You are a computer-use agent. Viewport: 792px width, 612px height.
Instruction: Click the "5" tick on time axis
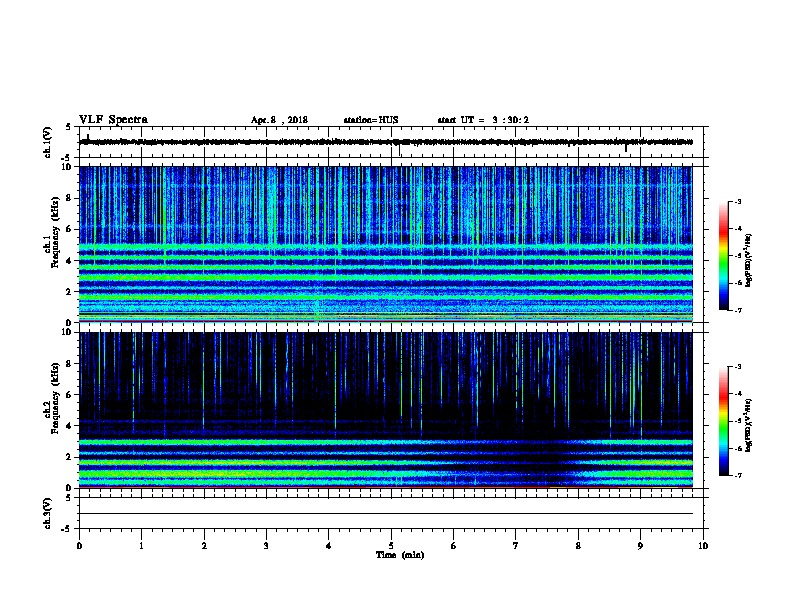click(x=391, y=546)
